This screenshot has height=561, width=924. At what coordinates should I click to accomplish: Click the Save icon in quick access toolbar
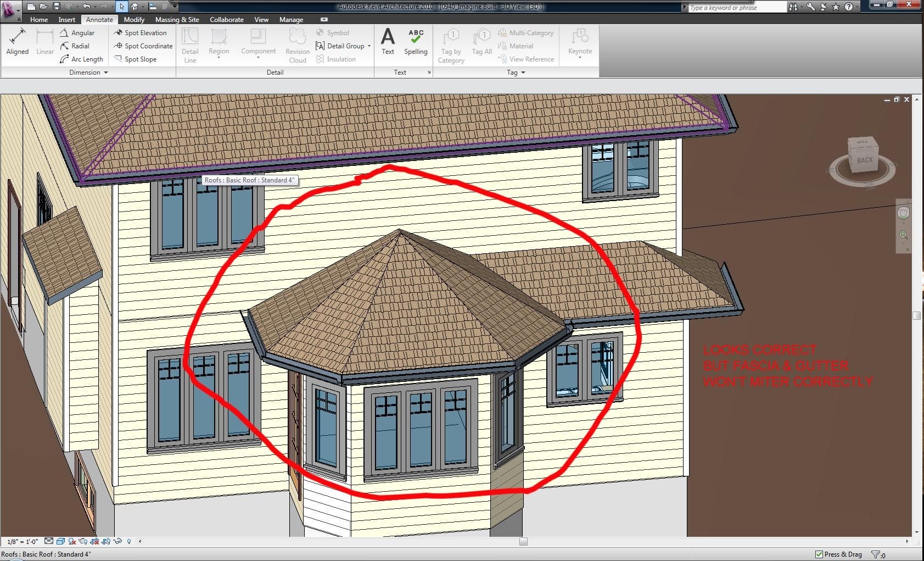[x=56, y=7]
